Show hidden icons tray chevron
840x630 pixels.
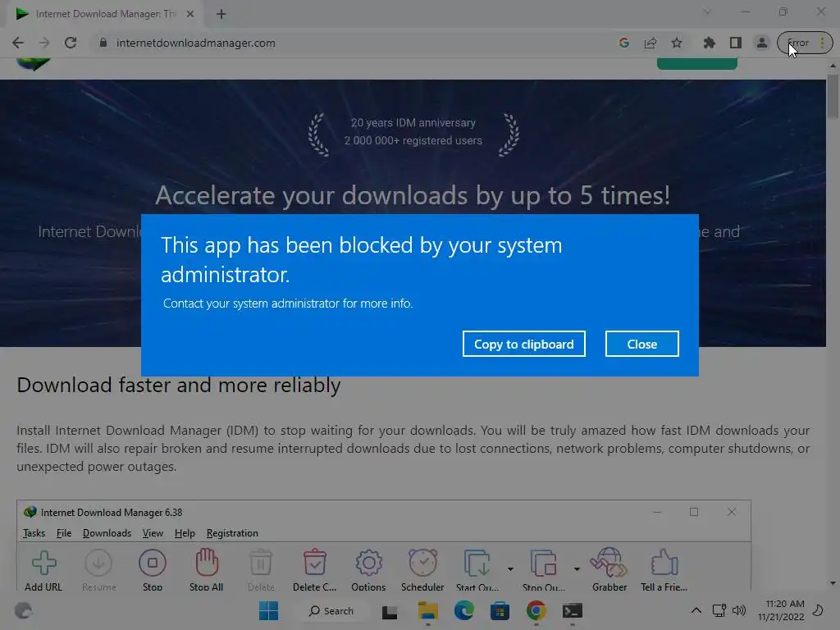[696, 610]
